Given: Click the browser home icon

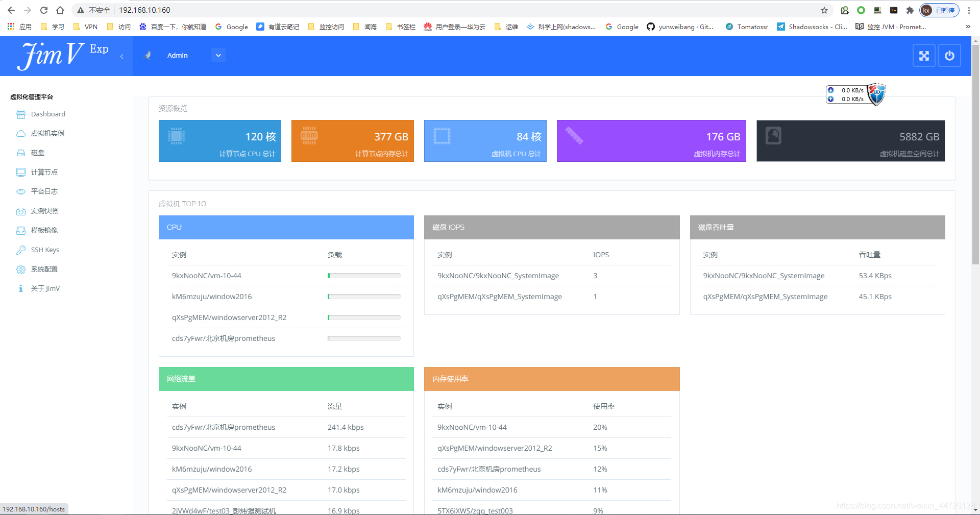Looking at the screenshot, I should 60,10.
